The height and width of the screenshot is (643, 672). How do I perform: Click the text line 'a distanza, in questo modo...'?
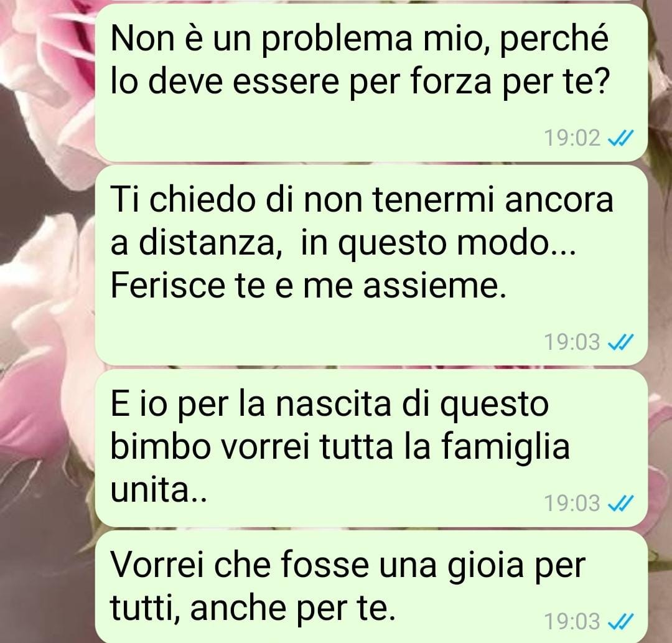click(343, 244)
